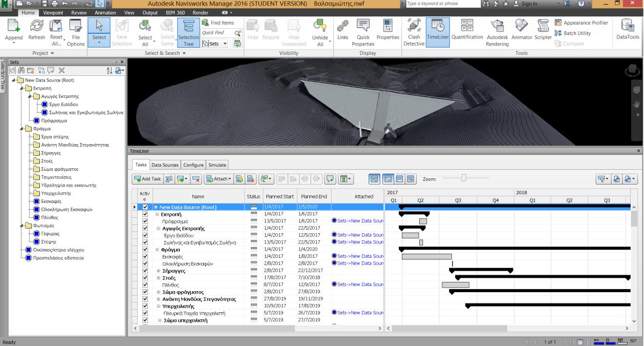644x346 pixels.
Task: Click the Gantt Zoom slider handle
Action: point(464,178)
